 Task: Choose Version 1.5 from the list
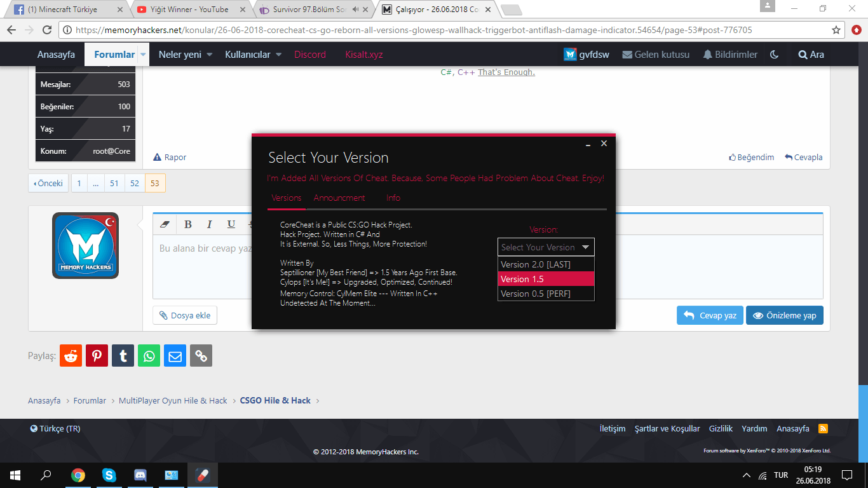click(x=546, y=279)
